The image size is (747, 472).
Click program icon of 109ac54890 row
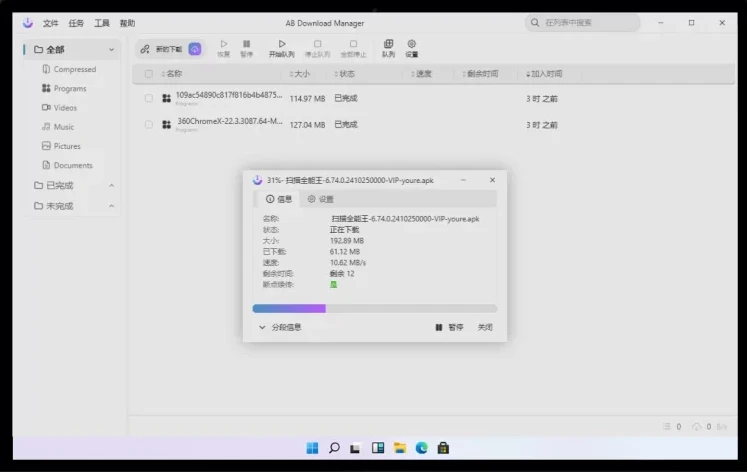click(x=166, y=98)
